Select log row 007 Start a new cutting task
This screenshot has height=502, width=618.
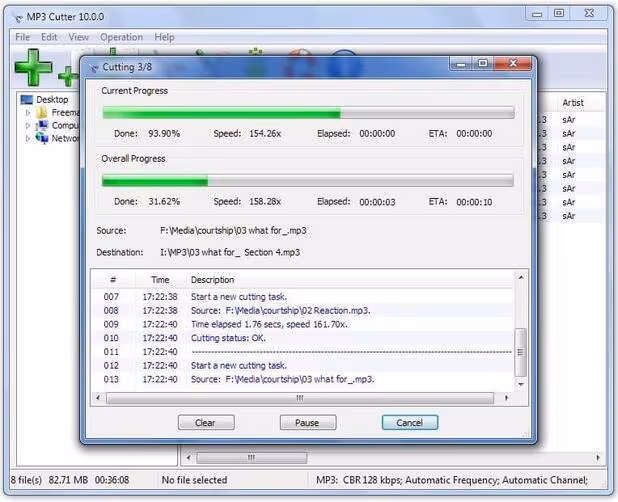click(302, 297)
